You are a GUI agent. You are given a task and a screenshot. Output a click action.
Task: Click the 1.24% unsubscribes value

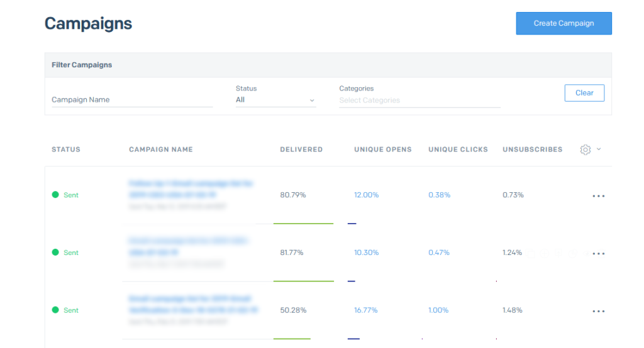click(512, 253)
